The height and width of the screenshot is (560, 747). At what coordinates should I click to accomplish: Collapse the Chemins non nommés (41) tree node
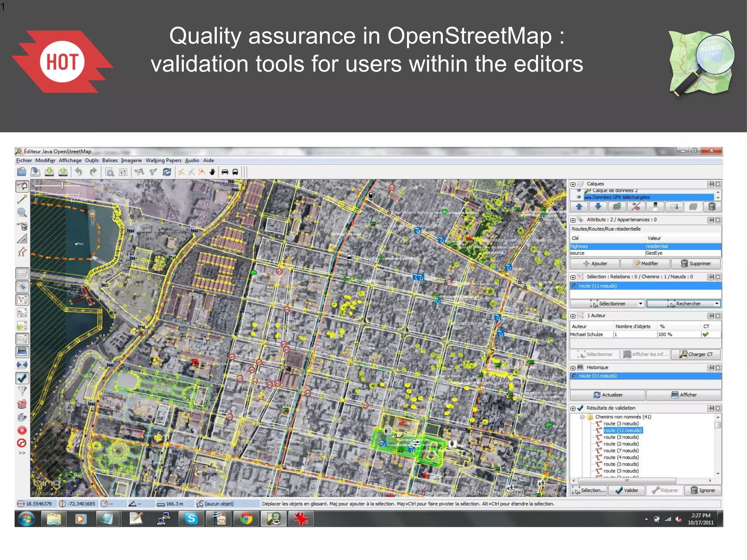[582, 417]
